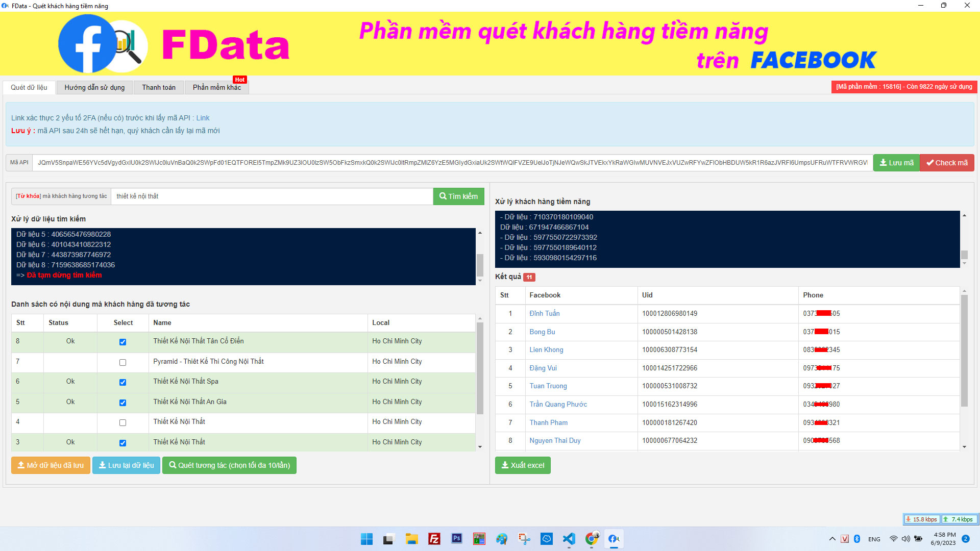This screenshot has height=551, width=980.
Task: Click the Kết quả count badge 11
Action: point(529,277)
